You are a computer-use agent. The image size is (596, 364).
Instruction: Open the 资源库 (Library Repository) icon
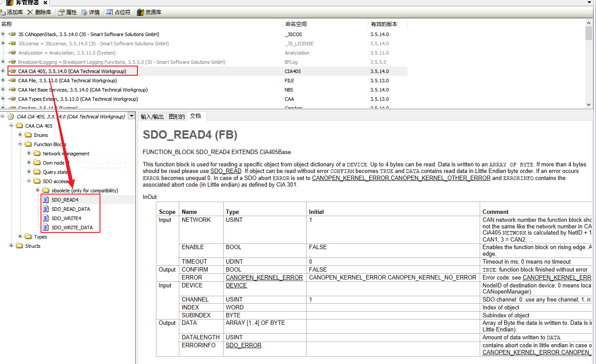141,12
